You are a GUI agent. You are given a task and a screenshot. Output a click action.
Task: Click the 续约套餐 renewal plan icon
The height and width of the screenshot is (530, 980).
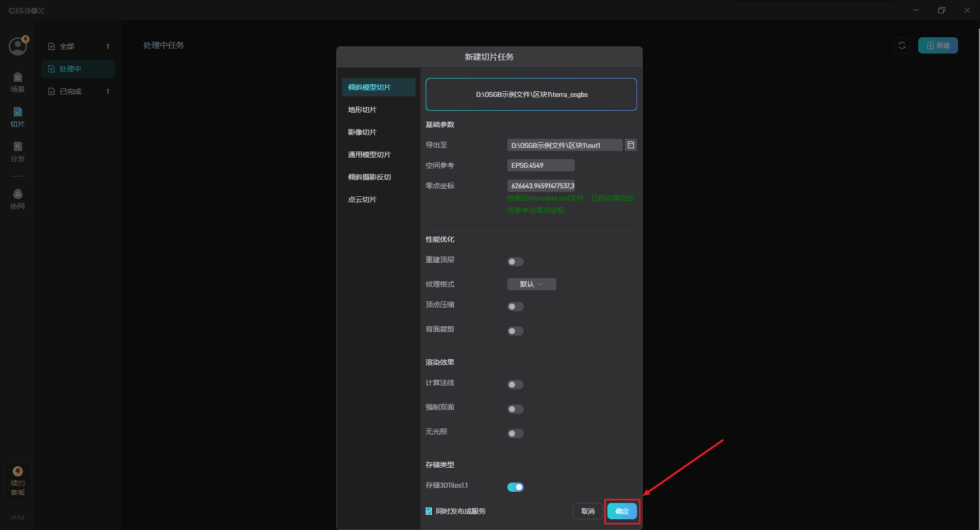pos(17,481)
